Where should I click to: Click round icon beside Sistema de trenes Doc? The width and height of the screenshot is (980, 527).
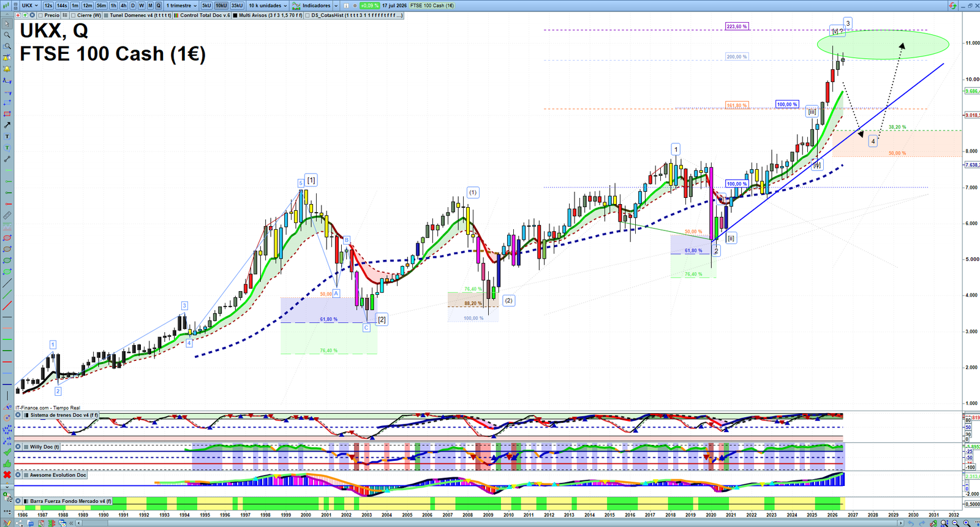point(19,415)
